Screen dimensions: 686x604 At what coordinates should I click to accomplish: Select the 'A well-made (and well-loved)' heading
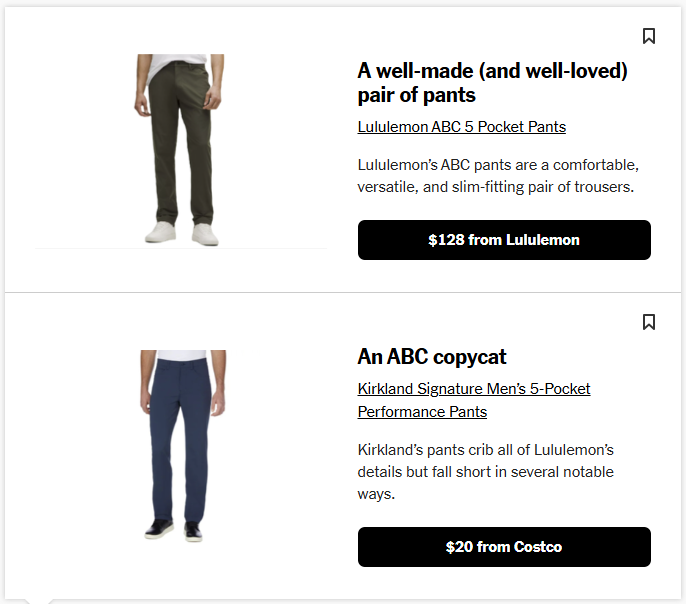[x=493, y=71]
